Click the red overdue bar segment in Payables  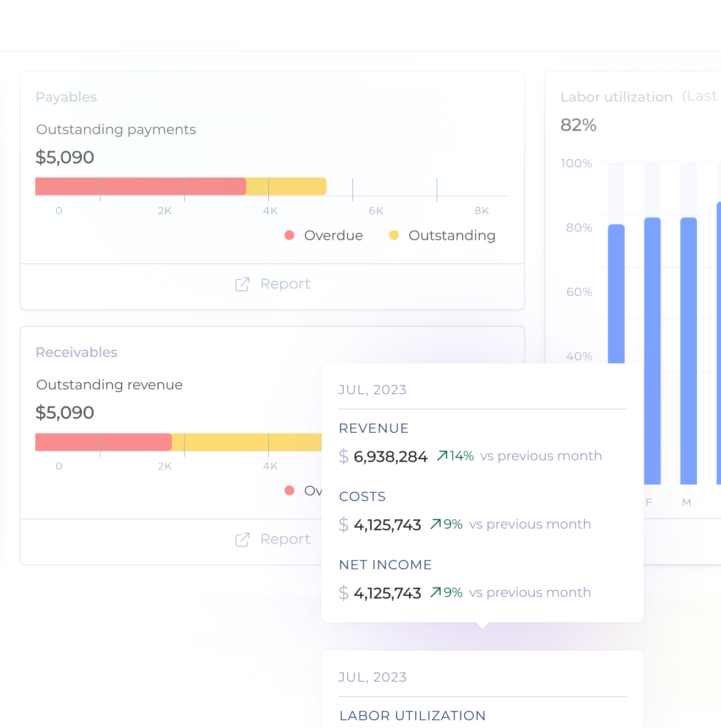click(x=140, y=186)
